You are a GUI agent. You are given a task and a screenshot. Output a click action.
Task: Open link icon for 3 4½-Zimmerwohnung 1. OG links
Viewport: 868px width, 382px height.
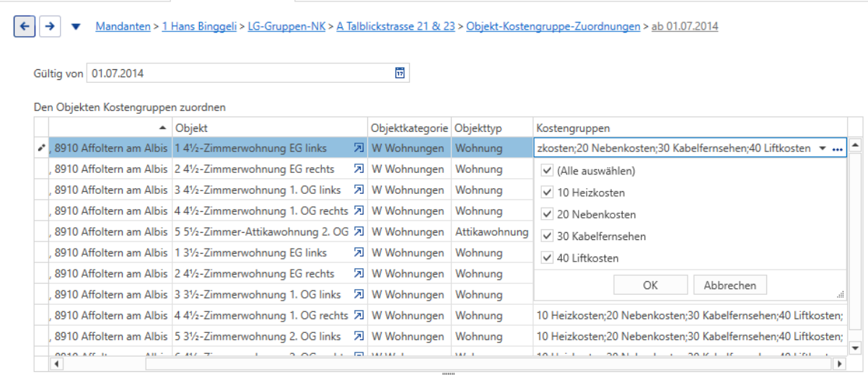point(359,190)
